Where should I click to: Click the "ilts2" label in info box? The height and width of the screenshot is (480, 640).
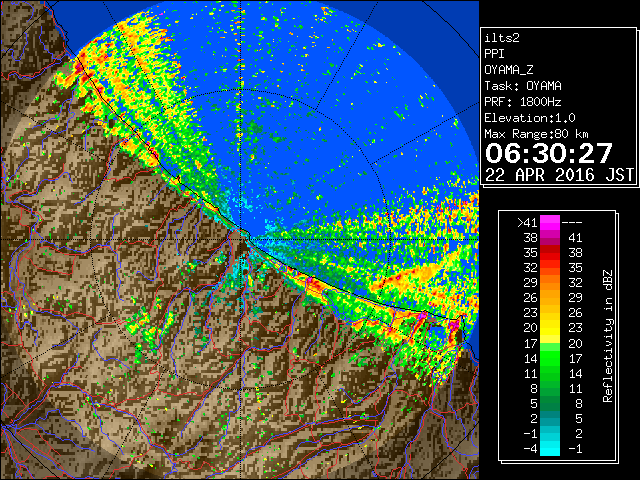502,38
